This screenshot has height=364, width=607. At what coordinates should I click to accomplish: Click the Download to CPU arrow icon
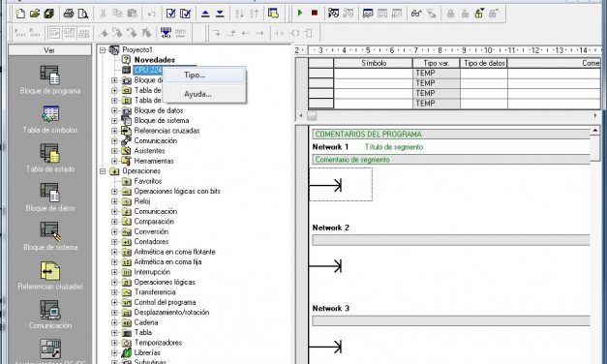pyautogui.click(x=220, y=14)
